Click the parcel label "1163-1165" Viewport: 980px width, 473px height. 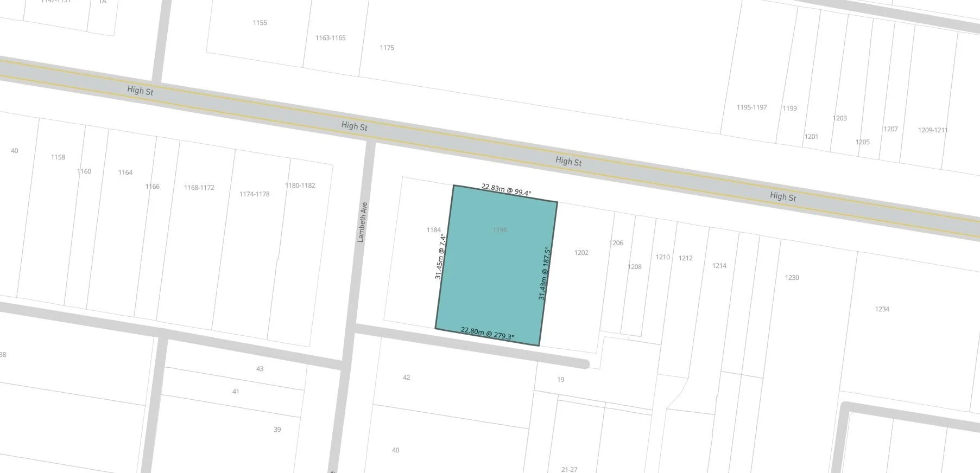(x=331, y=38)
